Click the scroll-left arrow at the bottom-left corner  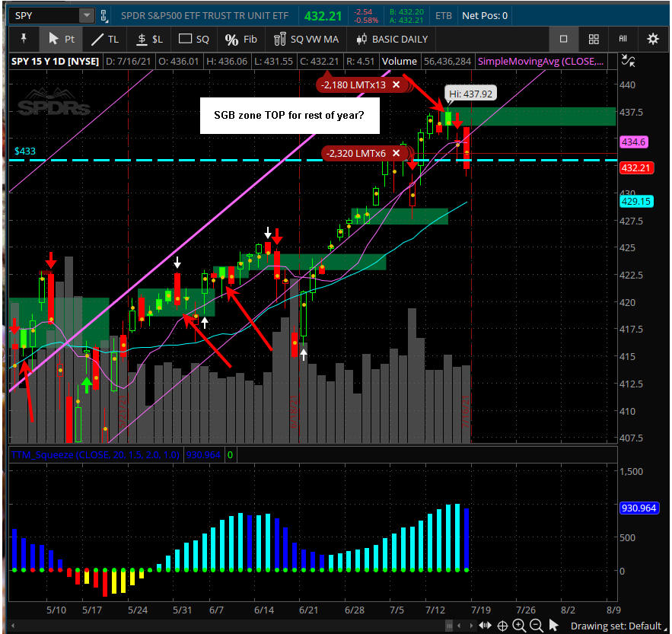click(x=13, y=626)
